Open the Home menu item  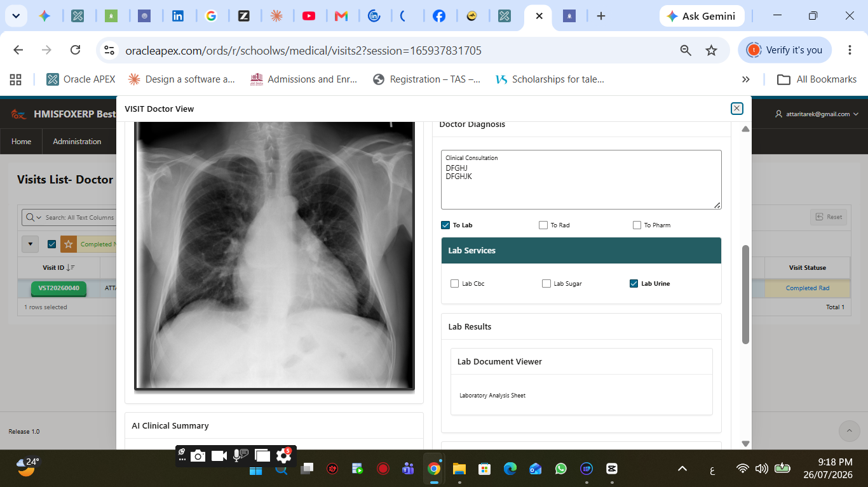pos(21,142)
